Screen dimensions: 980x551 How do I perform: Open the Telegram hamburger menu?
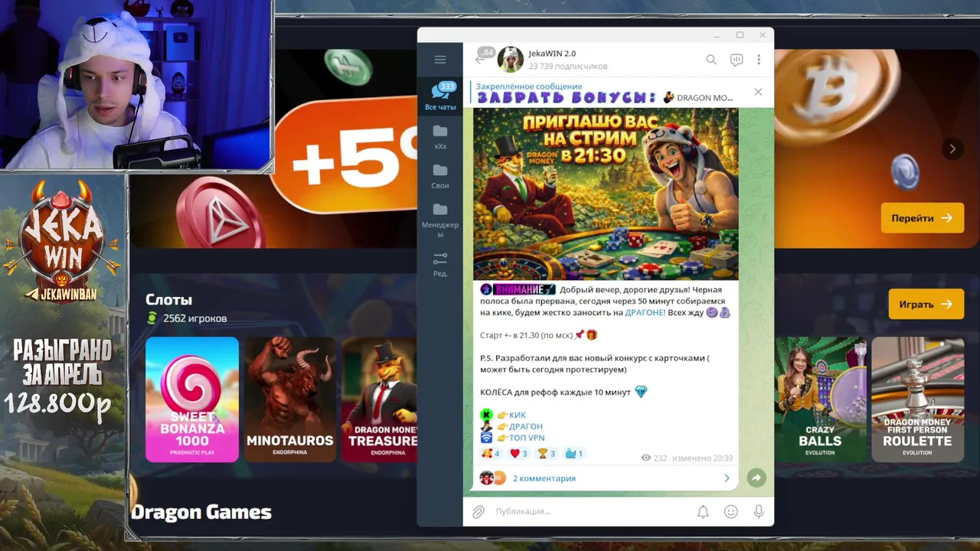coord(439,60)
